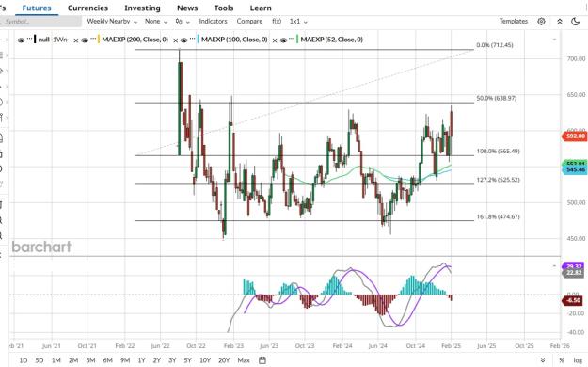
Task: Click the blue 545.46 moving average label
Action: click(575, 170)
